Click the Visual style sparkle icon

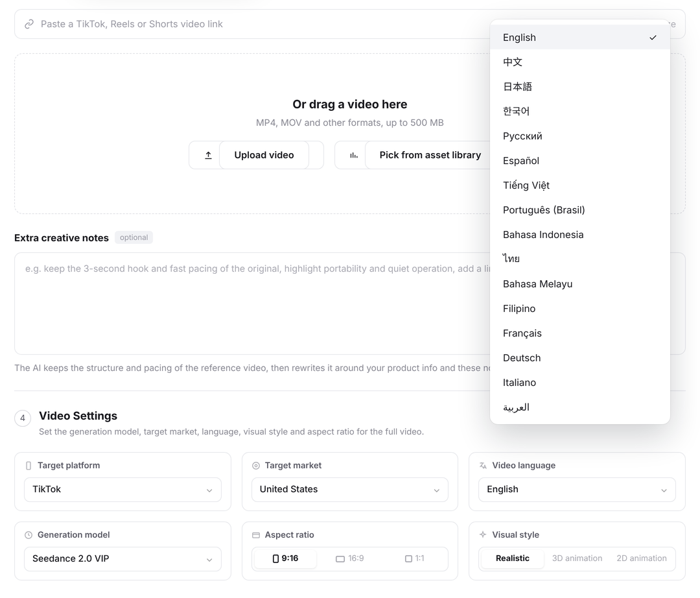tap(483, 534)
